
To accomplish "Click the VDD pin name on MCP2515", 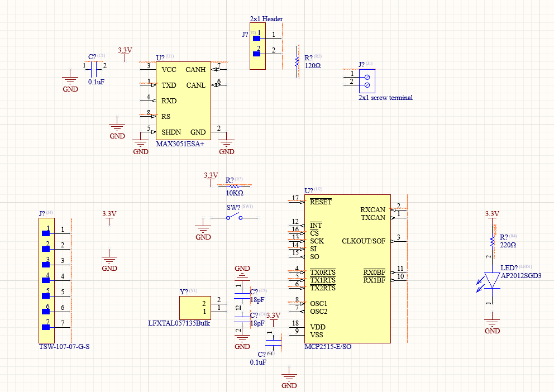I will (318, 327).
